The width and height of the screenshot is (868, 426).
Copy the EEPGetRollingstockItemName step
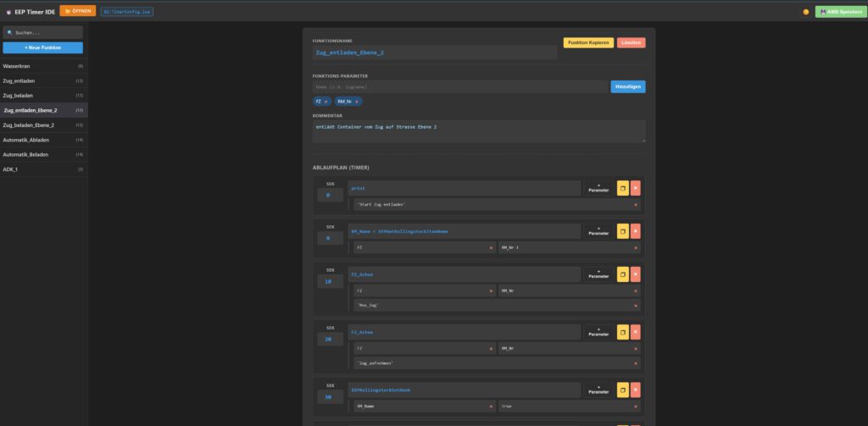pos(622,231)
